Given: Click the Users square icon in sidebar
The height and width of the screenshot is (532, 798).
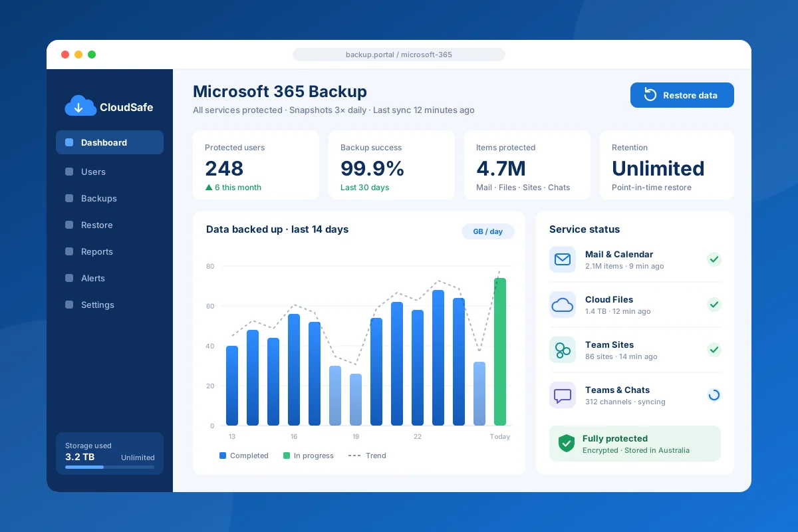Looking at the screenshot, I should [69, 172].
